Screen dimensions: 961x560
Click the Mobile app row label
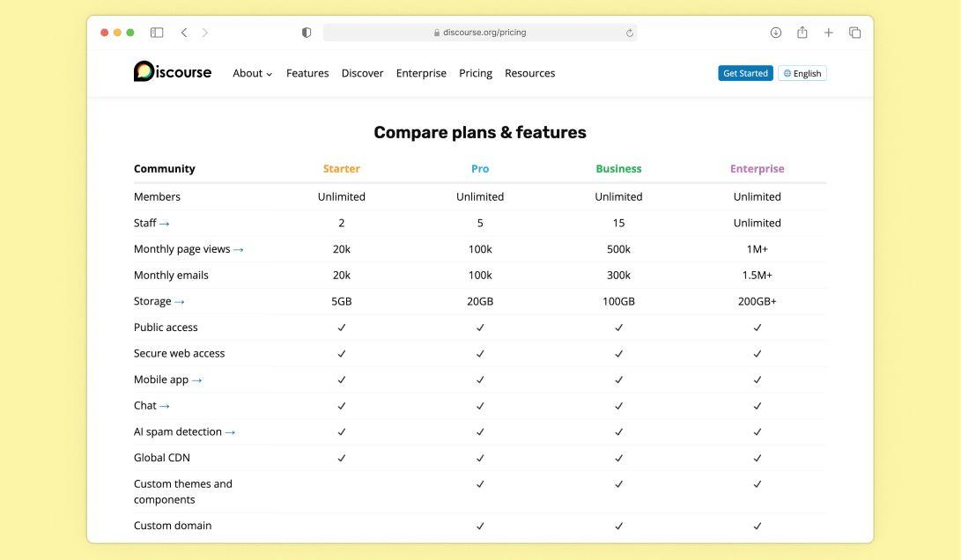(x=161, y=379)
